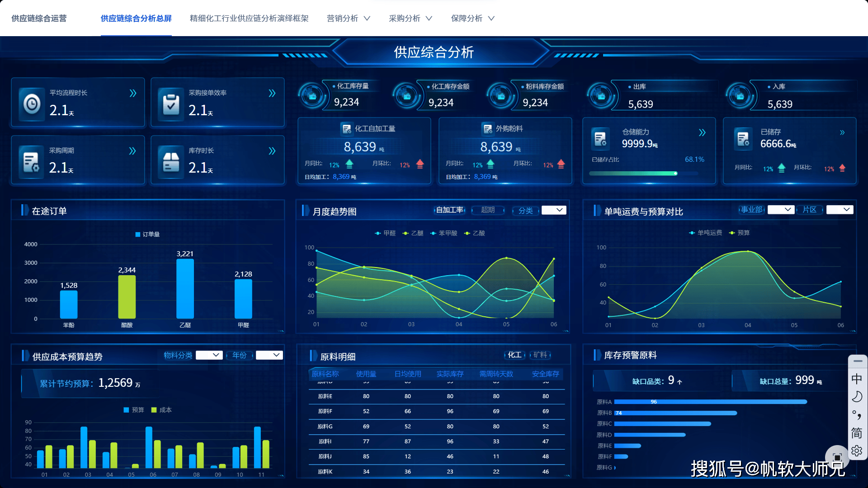Expand the 年份 dropdown in cost trend panel
The width and height of the screenshot is (868, 488).
[269, 355]
